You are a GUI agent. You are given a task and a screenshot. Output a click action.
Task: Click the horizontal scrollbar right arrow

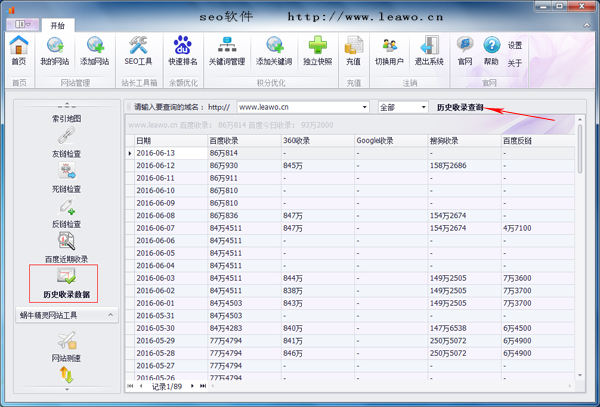570,386
